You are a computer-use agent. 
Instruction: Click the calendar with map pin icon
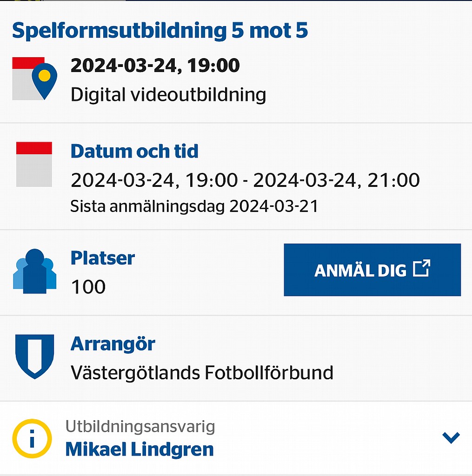point(34,78)
